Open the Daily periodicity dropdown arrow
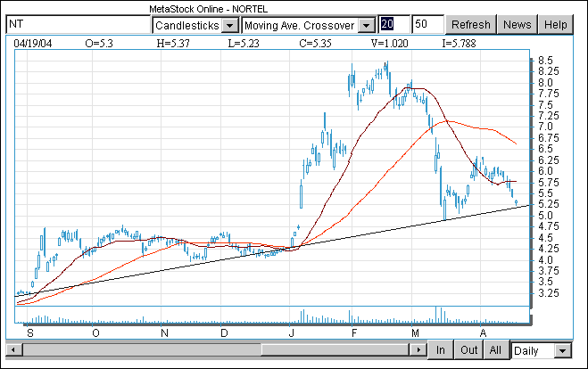The width and height of the screenshot is (588, 369). point(562,351)
